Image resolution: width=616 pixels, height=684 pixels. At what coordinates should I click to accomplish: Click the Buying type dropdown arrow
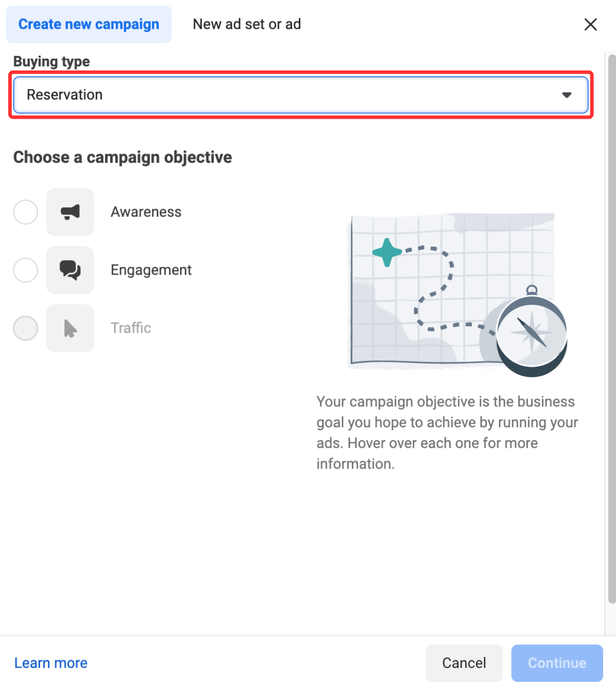[567, 95]
